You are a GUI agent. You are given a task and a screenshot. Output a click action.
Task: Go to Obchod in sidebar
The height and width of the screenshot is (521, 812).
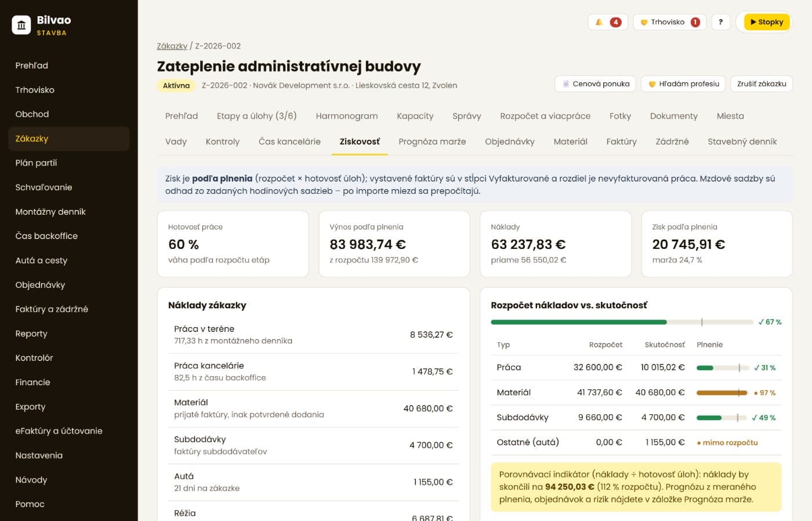[x=68, y=114]
